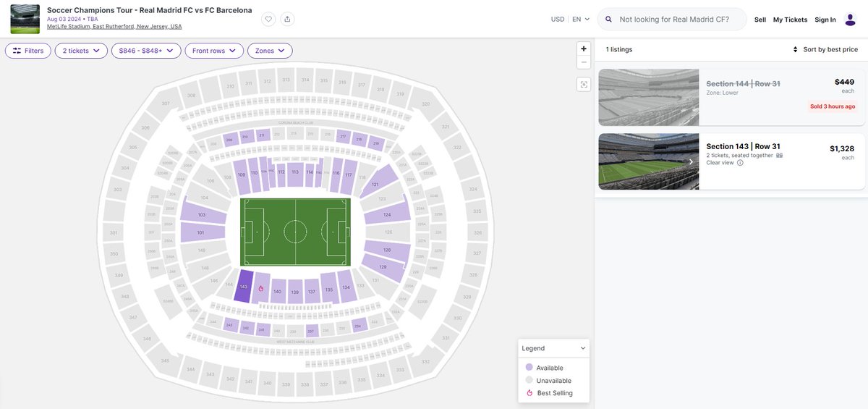Open the EN language dropdown
Image resolution: width=868 pixels, height=409 pixels.
point(581,20)
